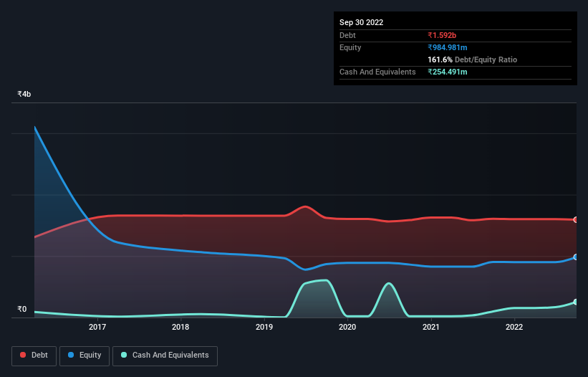588x377 pixels.
Task: Click the red Debt endpoint marker
Action: [576, 220]
